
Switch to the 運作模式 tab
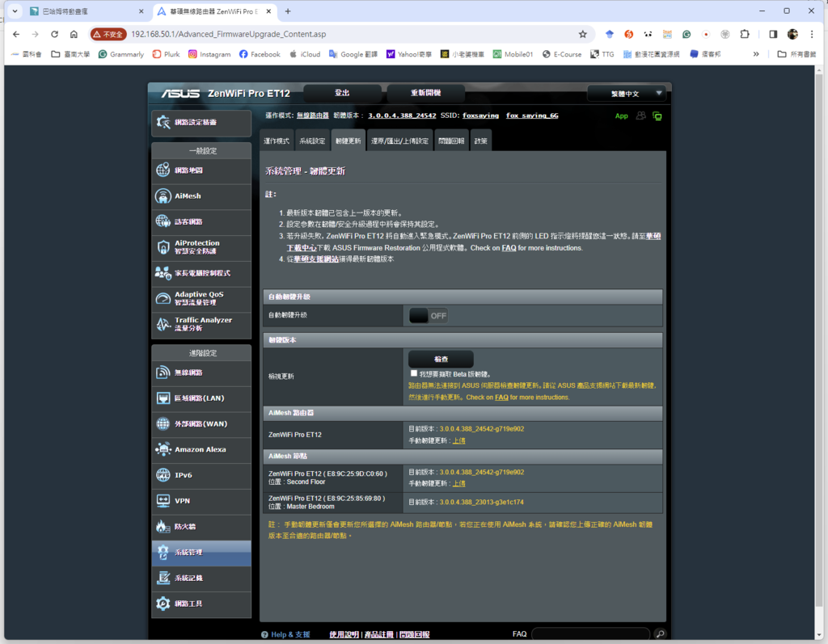(277, 141)
